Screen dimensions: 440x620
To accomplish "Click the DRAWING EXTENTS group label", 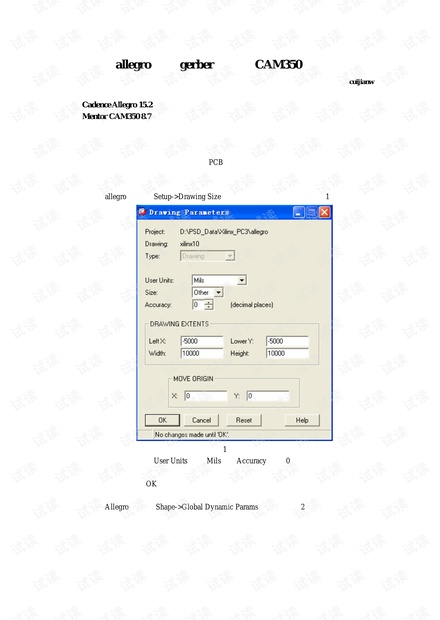I will [179, 324].
